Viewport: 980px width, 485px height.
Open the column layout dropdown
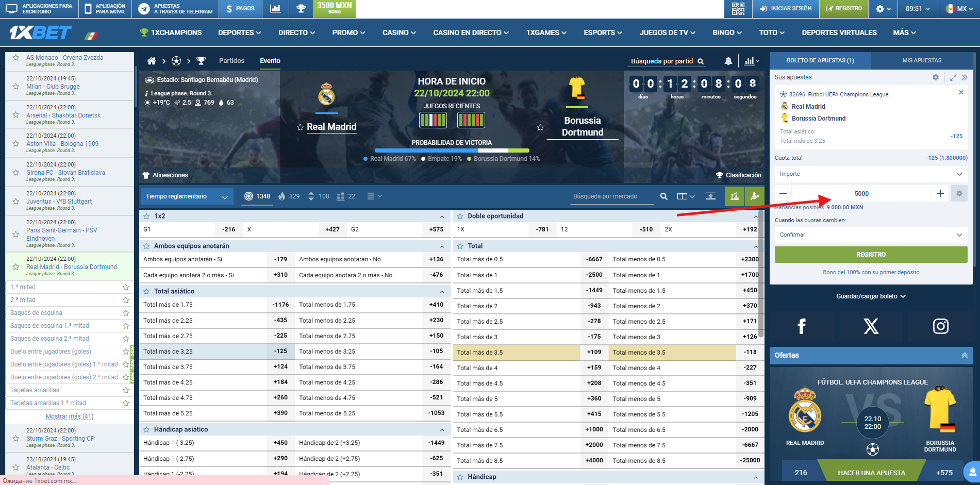[x=686, y=196]
